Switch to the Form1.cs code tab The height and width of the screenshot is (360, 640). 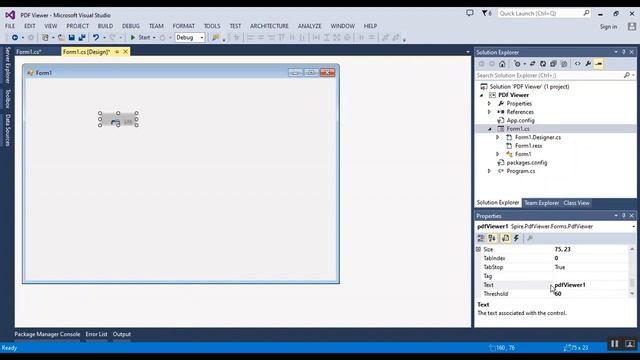(29, 52)
